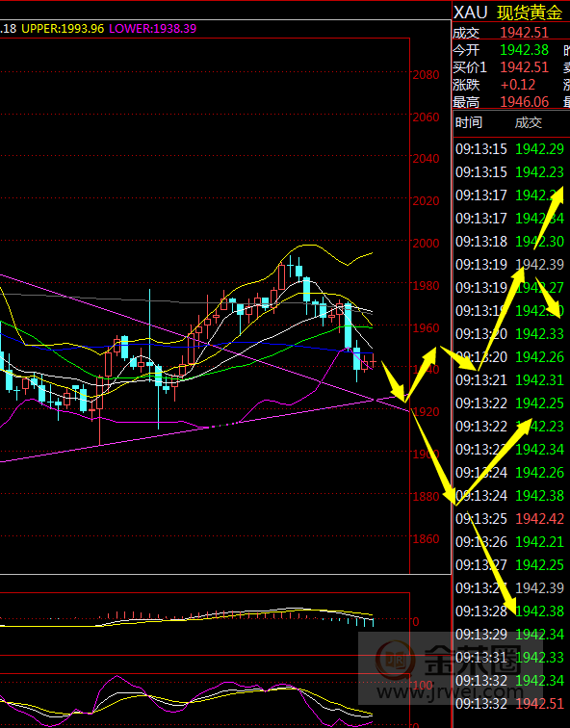
Task: Select the last tick row priced 1942.51
Action: tap(509, 703)
